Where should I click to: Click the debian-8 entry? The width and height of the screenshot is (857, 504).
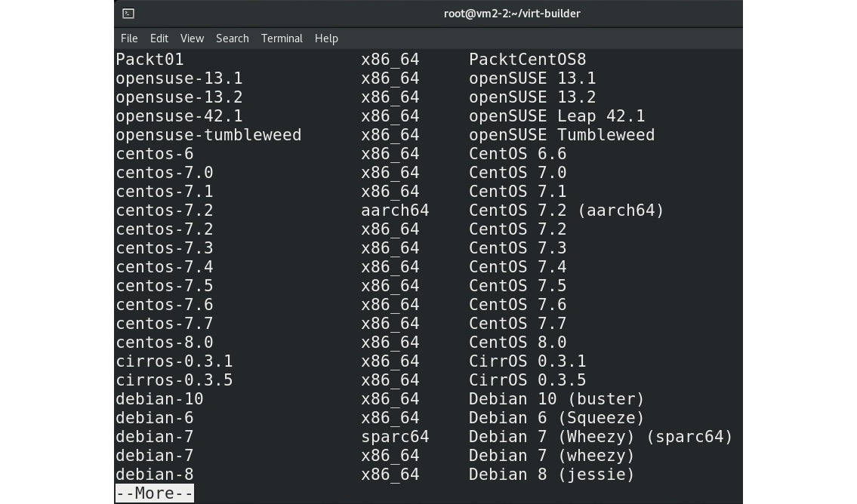[155, 474]
